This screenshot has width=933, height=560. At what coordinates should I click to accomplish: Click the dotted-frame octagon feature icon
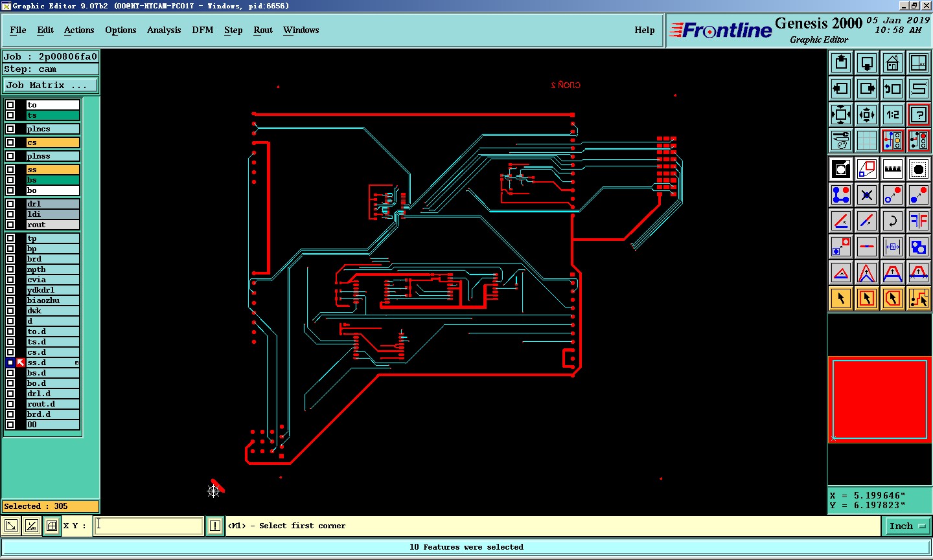[x=919, y=169]
